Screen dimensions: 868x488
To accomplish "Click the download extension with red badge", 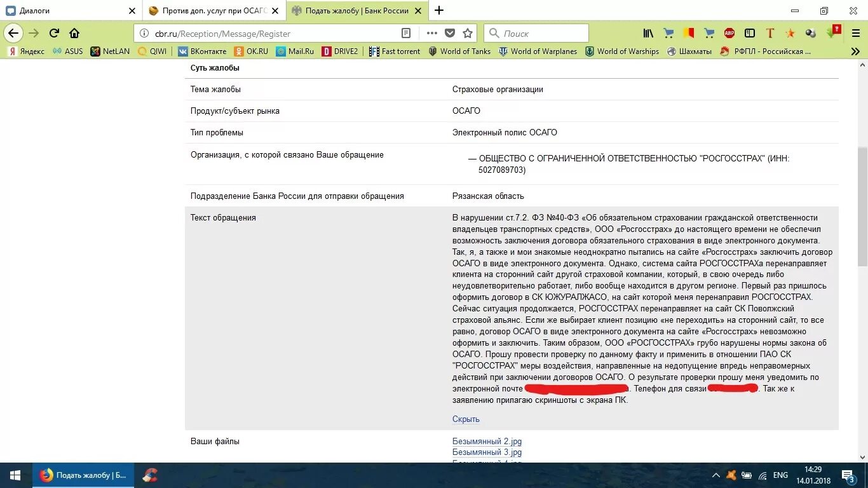I will tap(833, 32).
